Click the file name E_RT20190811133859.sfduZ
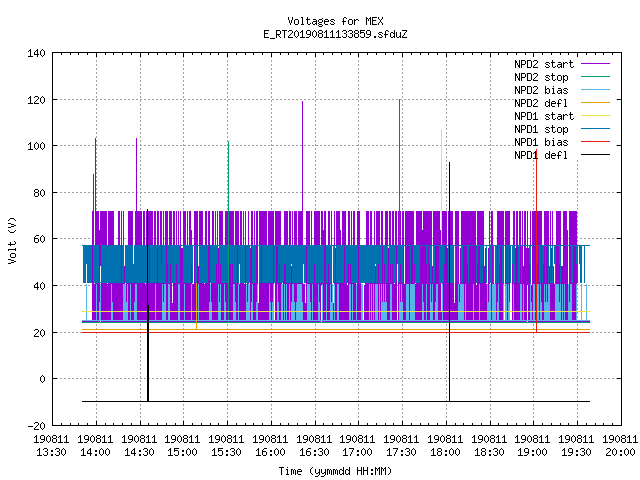640x480 pixels. [x=335, y=34]
